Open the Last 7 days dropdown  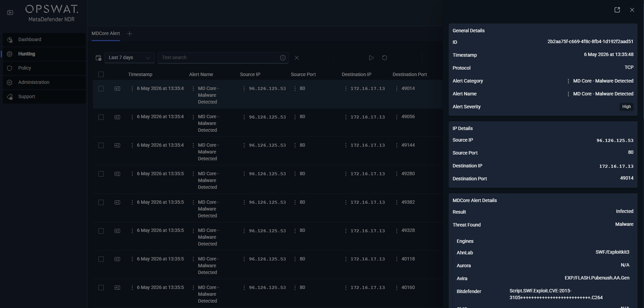click(130, 58)
